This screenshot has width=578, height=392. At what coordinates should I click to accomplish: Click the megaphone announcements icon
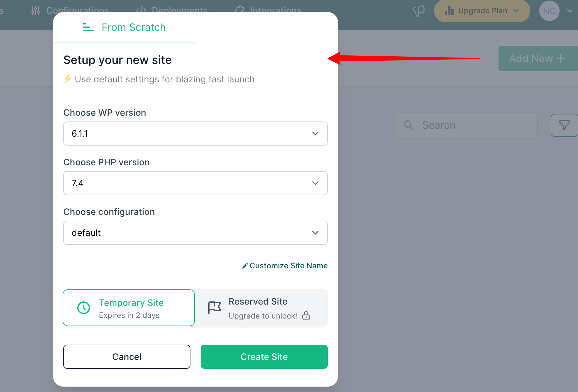(x=419, y=11)
